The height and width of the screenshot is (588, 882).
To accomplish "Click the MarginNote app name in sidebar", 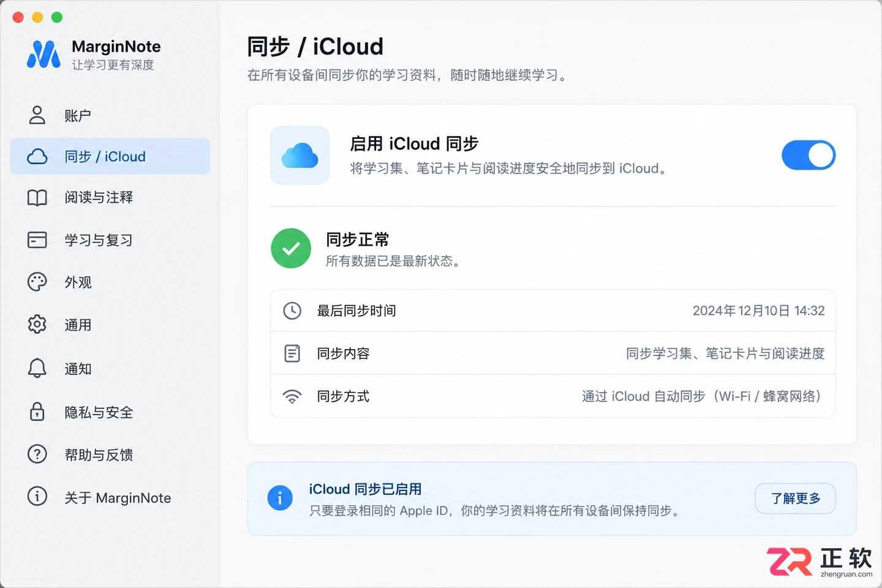I will 116,47.
